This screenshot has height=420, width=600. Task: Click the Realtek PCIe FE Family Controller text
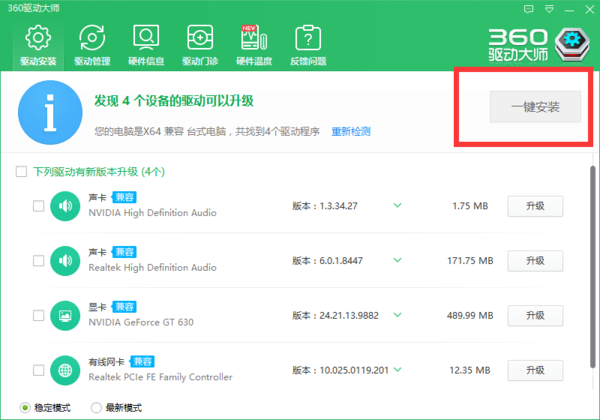pyautogui.click(x=160, y=377)
